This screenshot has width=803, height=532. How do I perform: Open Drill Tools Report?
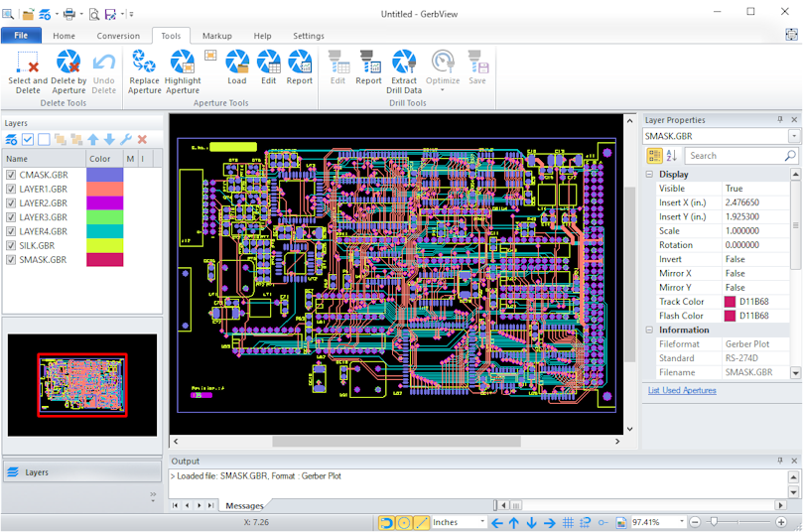pos(368,67)
